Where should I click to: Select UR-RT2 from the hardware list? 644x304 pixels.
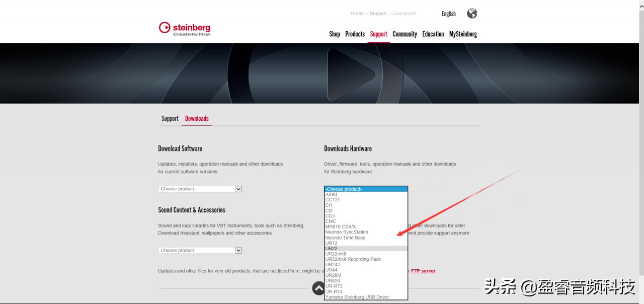[x=366, y=286]
